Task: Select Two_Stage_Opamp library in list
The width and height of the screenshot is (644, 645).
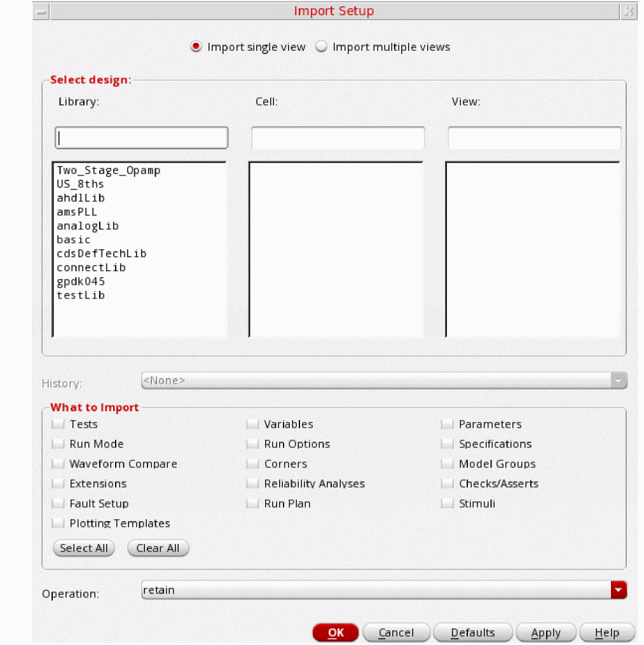Action: coord(109,170)
